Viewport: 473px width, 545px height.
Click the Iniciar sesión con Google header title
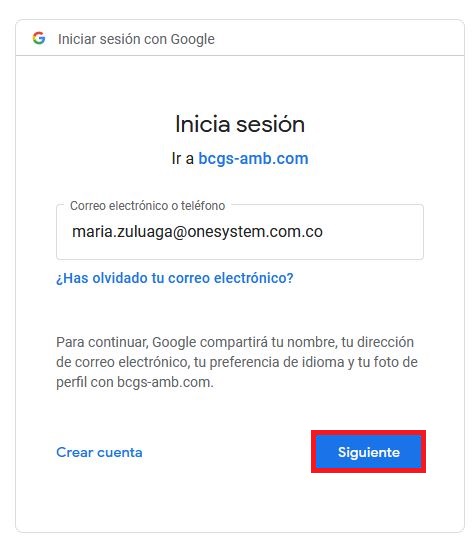click(136, 39)
